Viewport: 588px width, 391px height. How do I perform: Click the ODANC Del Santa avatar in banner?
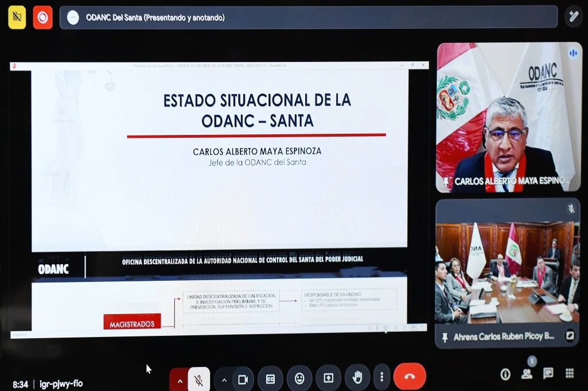73,17
